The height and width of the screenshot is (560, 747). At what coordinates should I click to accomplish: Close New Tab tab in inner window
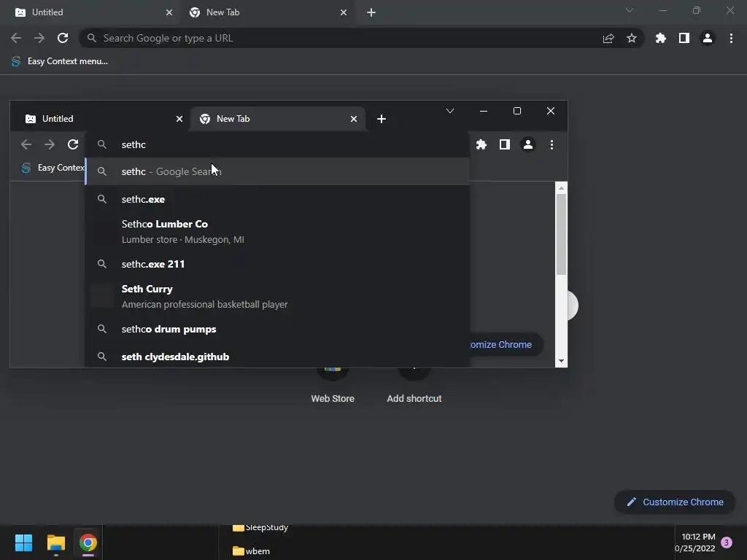click(354, 119)
